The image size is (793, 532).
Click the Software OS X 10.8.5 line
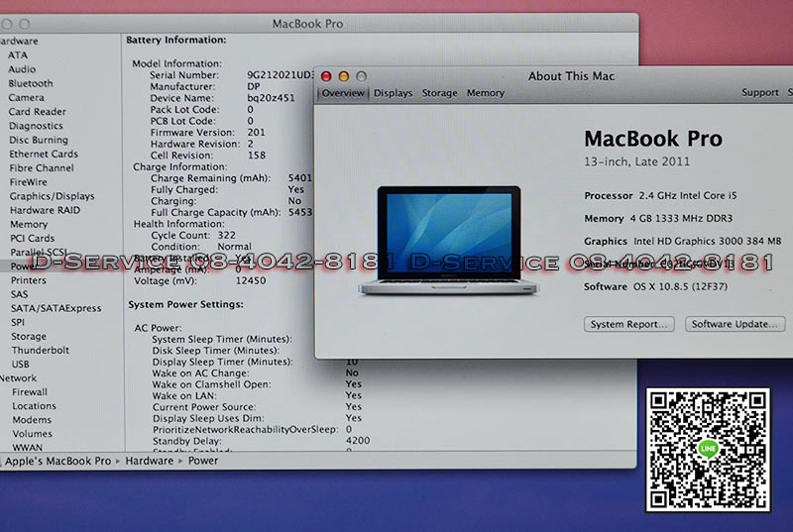(655, 286)
